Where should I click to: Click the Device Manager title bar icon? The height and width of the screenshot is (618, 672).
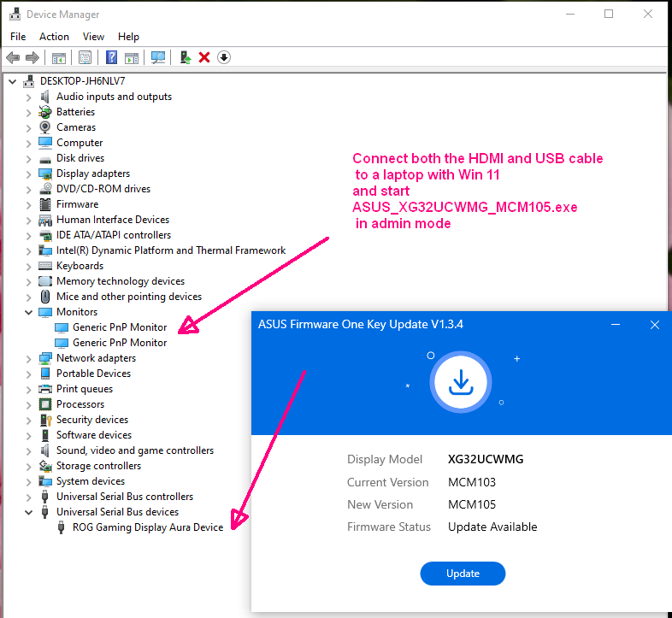point(15,15)
